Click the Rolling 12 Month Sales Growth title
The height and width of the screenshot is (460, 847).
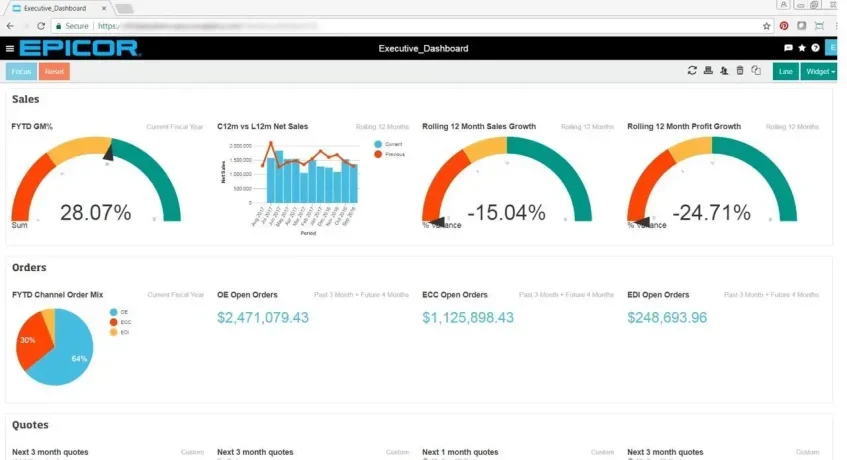coord(479,126)
